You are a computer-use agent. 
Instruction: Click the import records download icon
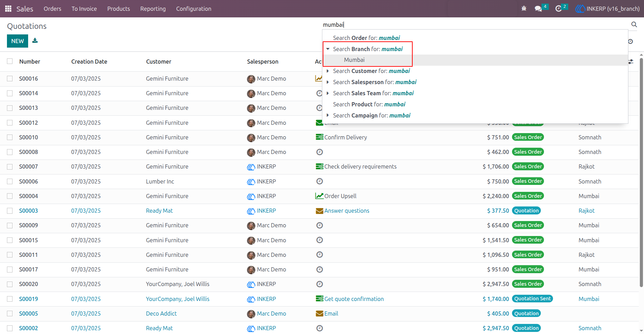point(35,41)
